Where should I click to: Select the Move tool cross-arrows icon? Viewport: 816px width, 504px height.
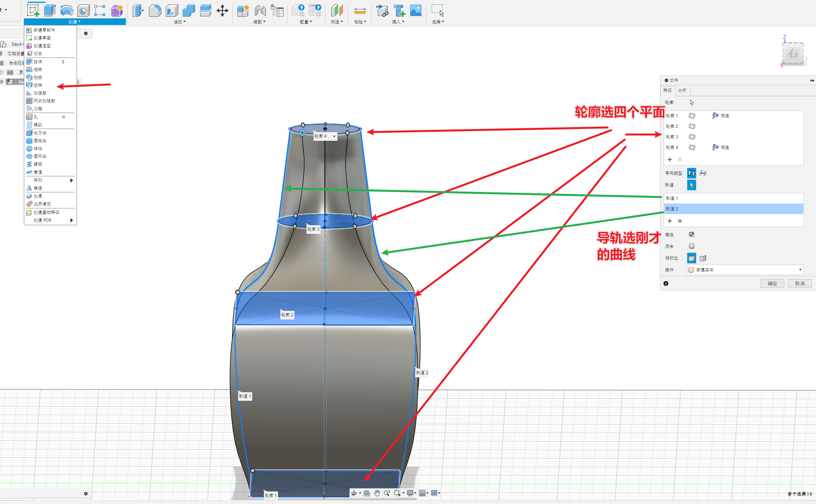click(222, 11)
